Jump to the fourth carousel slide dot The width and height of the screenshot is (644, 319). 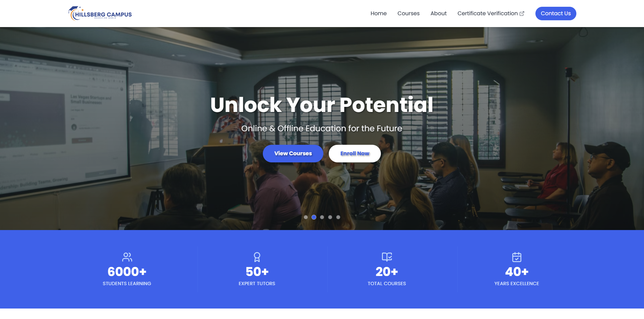[330, 217]
